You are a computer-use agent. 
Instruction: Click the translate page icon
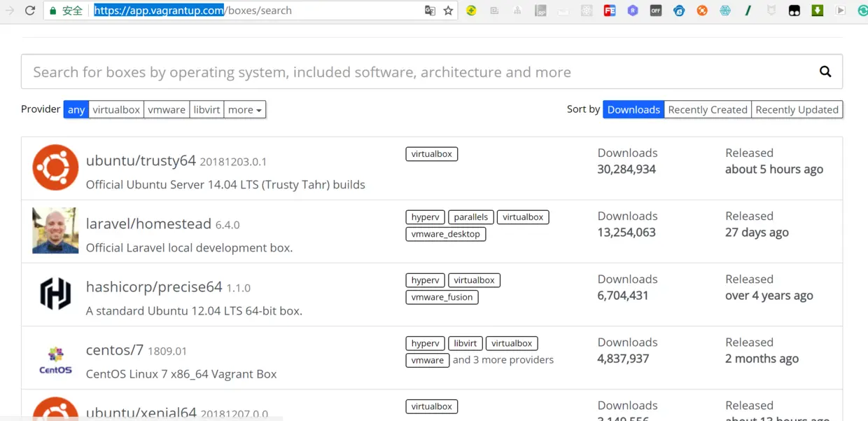[x=430, y=11]
